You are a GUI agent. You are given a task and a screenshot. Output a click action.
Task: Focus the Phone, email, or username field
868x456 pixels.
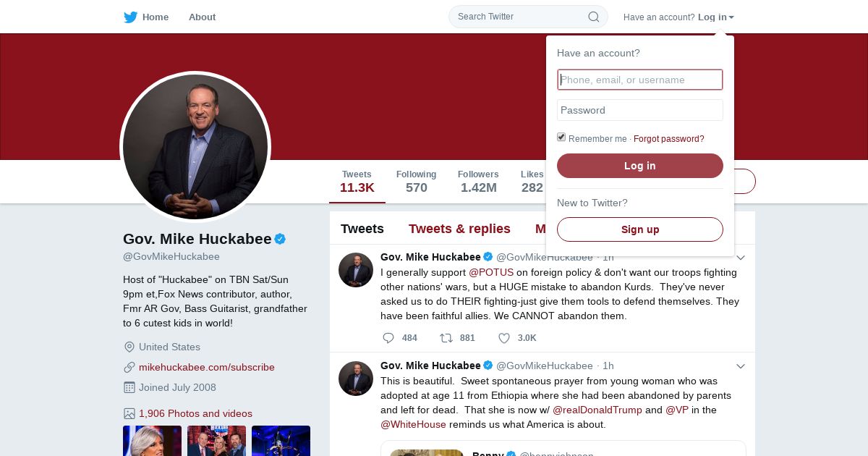coord(640,80)
